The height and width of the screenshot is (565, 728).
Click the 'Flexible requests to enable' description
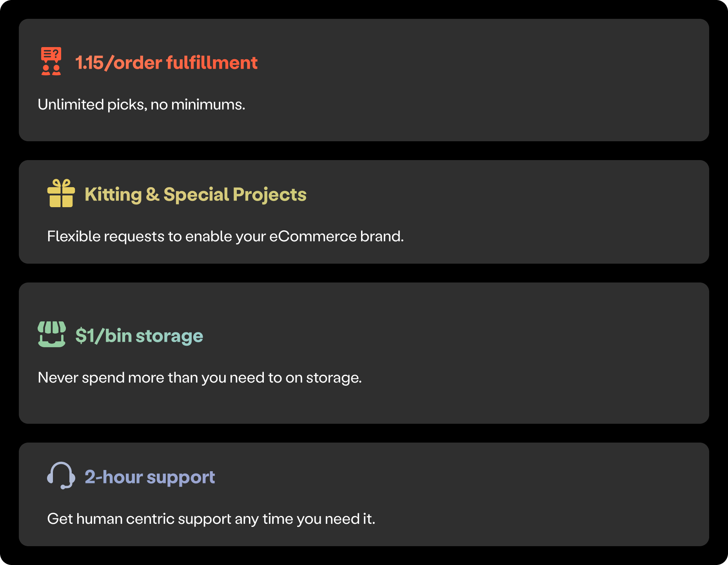pos(225,237)
